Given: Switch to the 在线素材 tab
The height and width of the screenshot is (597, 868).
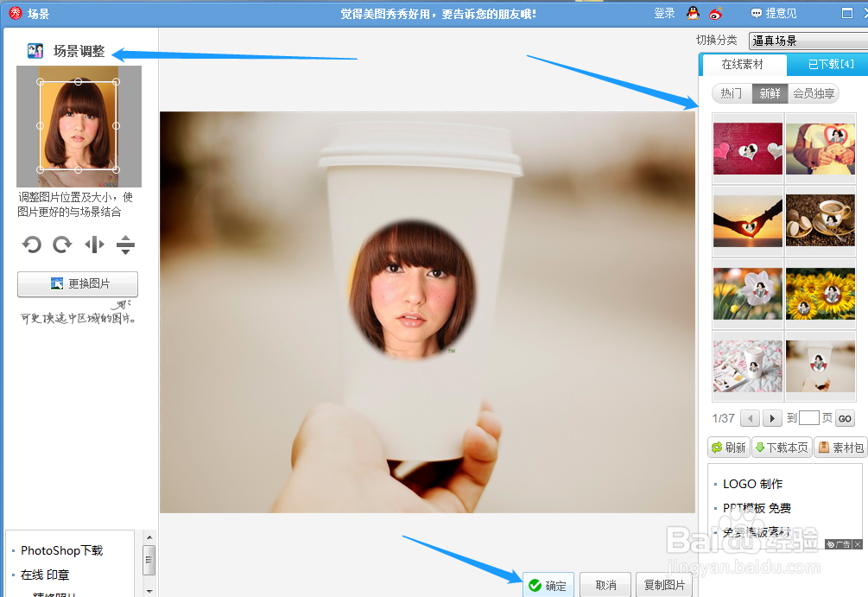Looking at the screenshot, I should point(743,64).
